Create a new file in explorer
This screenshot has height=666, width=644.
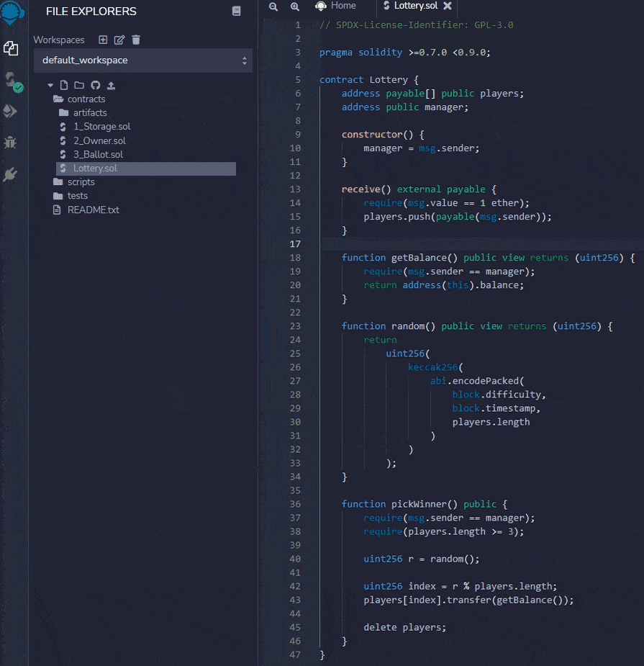click(64, 85)
